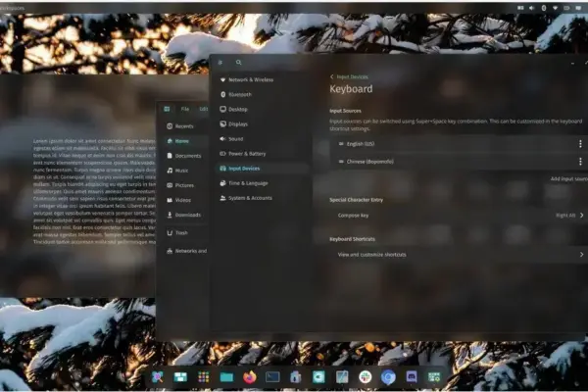Viewport: 588px width, 392px height.
Task: Open the launcher search dock icon
Action: point(157,377)
